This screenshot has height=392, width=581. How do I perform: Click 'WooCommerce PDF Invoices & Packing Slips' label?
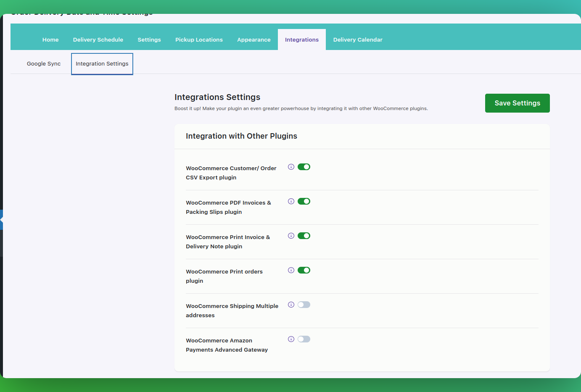[228, 207]
